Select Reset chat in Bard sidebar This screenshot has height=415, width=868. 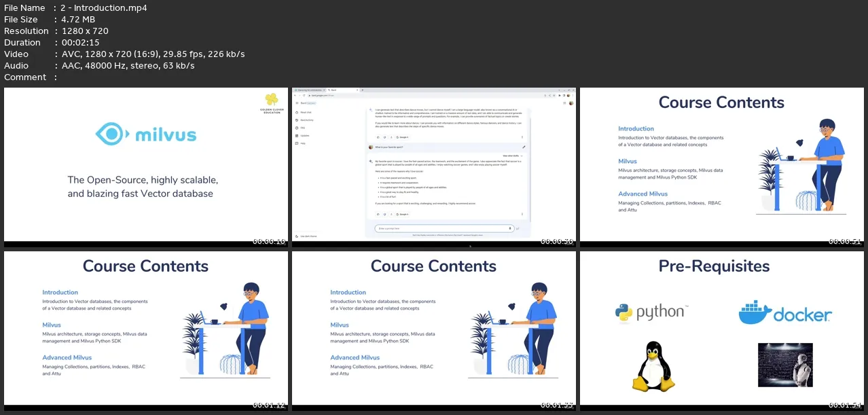305,112
